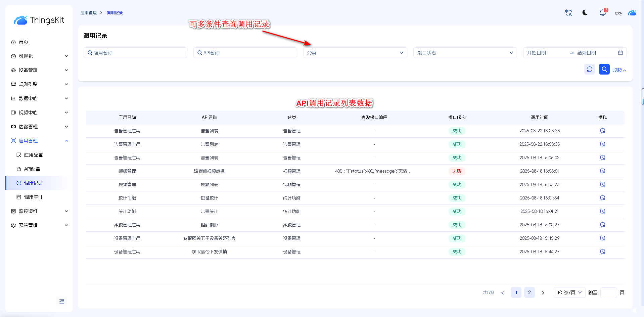Click the 应用名称 search input field
This screenshot has height=317, width=644.
[x=135, y=53]
